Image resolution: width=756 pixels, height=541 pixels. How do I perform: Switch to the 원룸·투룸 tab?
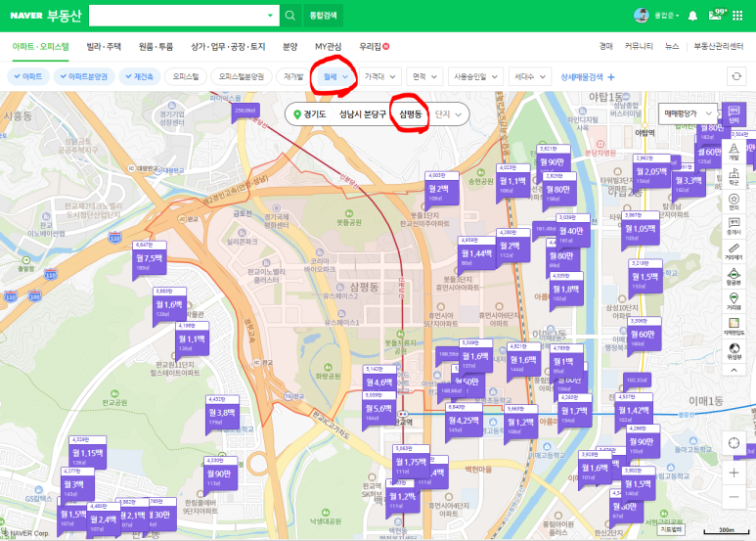coord(156,47)
